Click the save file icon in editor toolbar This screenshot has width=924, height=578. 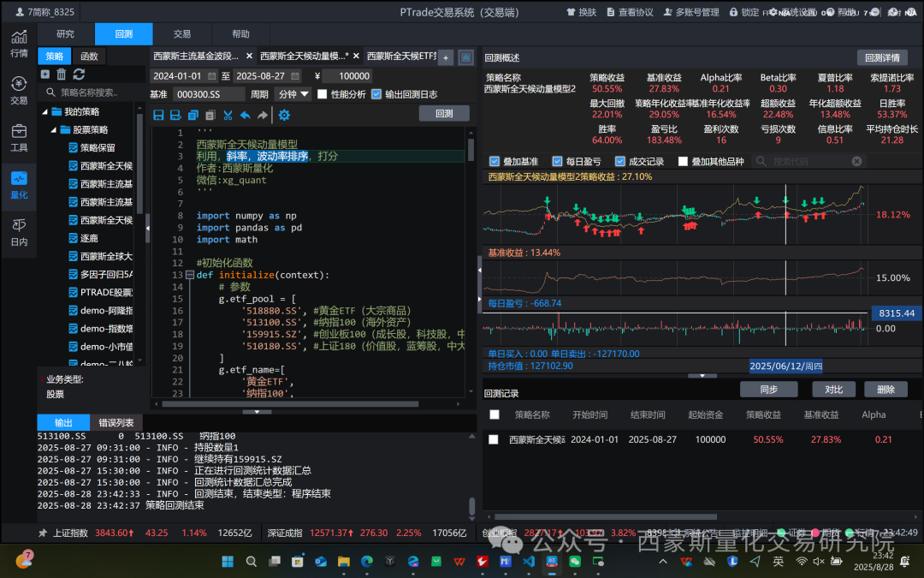(x=158, y=115)
